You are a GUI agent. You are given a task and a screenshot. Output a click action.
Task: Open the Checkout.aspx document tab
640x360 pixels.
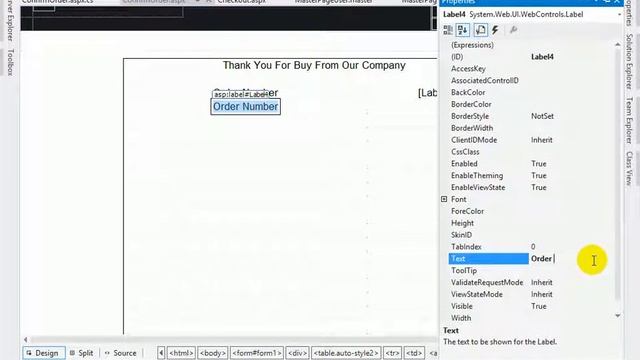pos(241,2)
